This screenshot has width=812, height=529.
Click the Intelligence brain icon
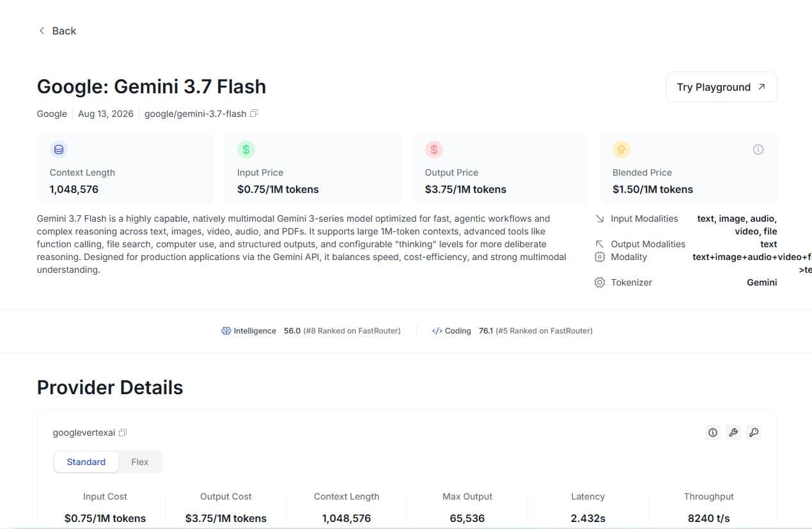coord(226,331)
